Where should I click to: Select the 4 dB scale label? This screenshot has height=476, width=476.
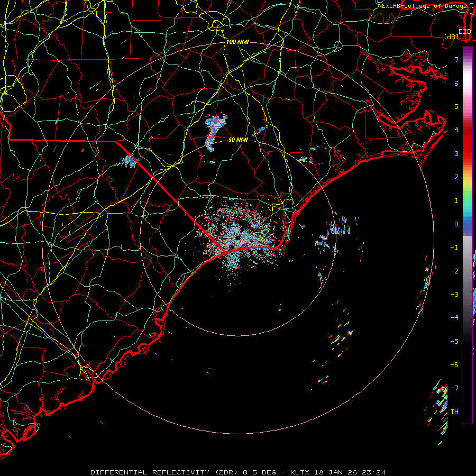click(x=456, y=130)
